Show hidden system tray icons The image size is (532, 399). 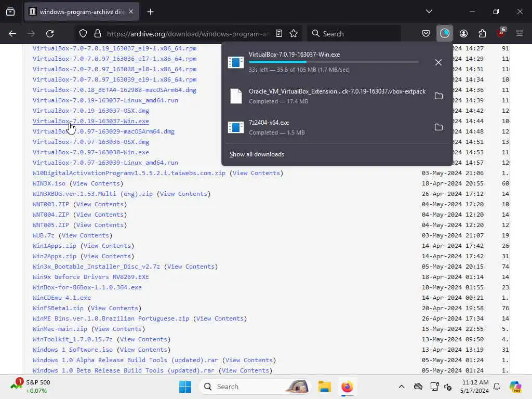(402, 387)
